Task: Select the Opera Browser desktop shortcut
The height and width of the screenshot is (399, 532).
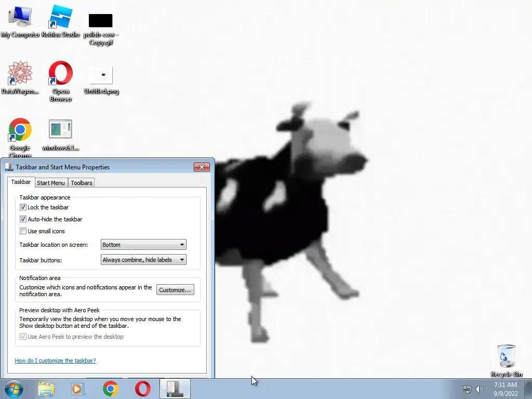Action: tap(60, 81)
